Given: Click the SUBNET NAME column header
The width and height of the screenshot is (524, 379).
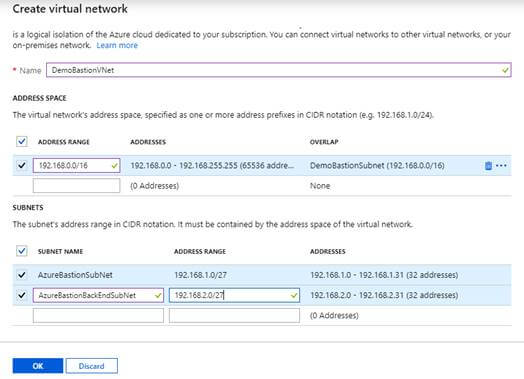Looking at the screenshot, I should click(60, 251).
